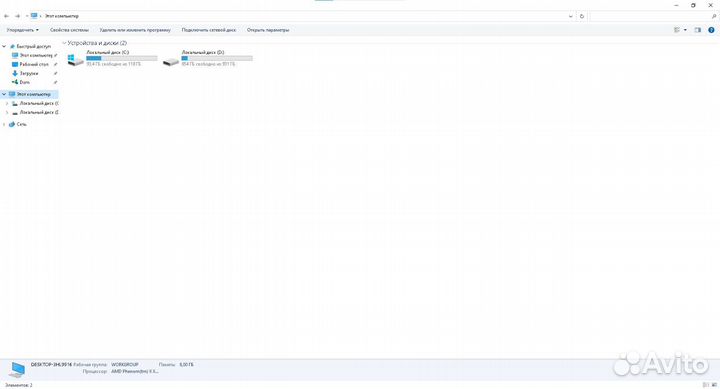The height and width of the screenshot is (389, 720).
Task: Click Открыть параметры
Action: point(268,30)
